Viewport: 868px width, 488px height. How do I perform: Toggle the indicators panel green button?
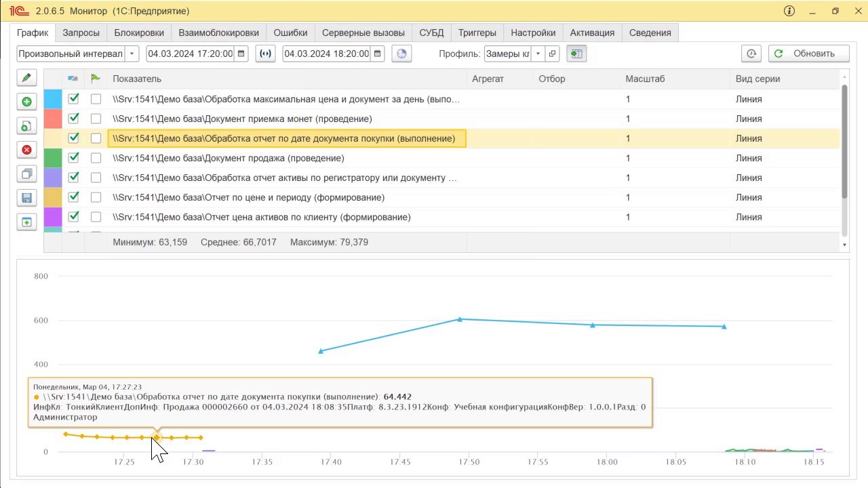(x=576, y=54)
